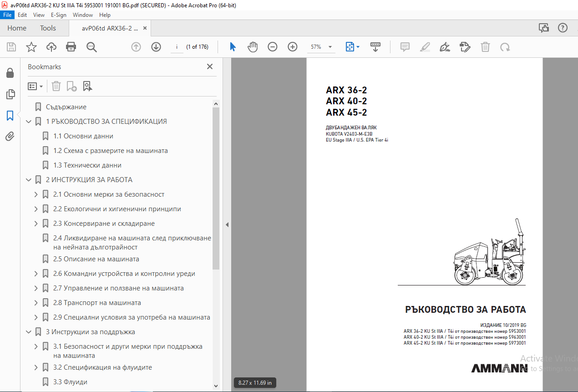This screenshot has width=578, height=392.
Task: Close the Bookmarks panel
Action: click(210, 66)
